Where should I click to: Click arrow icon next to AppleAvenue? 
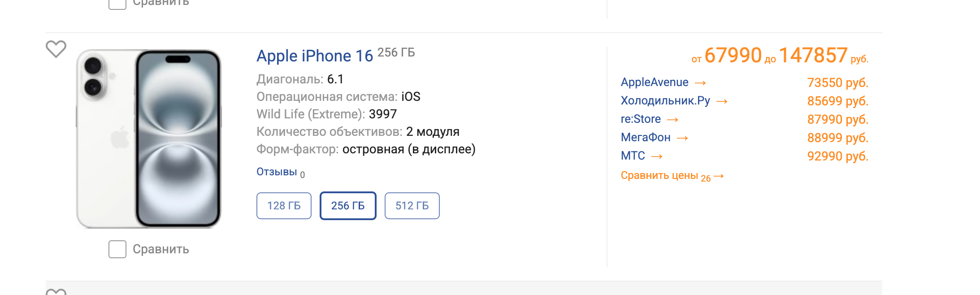[700, 83]
